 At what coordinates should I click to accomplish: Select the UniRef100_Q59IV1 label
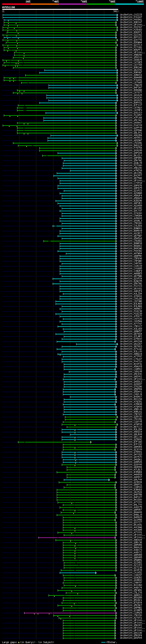click(x=131, y=57)
